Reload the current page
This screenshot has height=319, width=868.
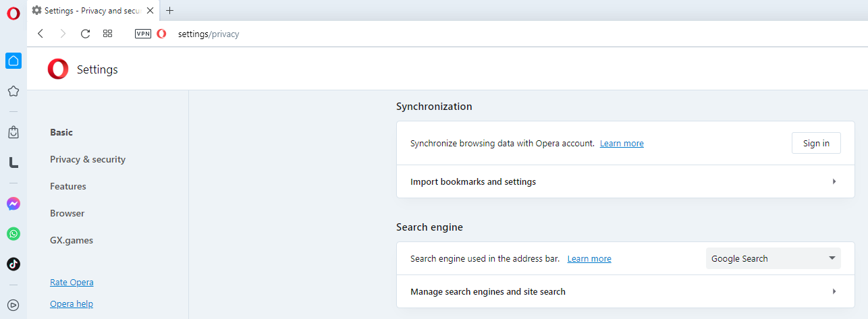point(85,34)
